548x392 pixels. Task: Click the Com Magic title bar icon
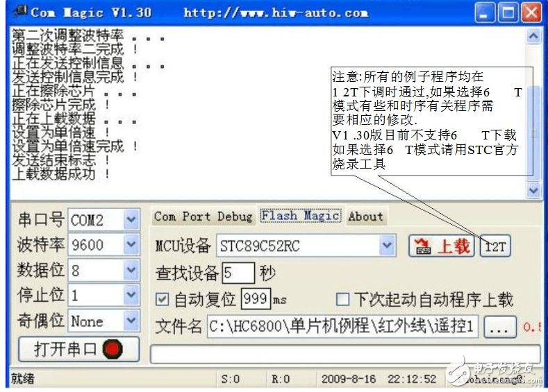pyautogui.click(x=19, y=12)
